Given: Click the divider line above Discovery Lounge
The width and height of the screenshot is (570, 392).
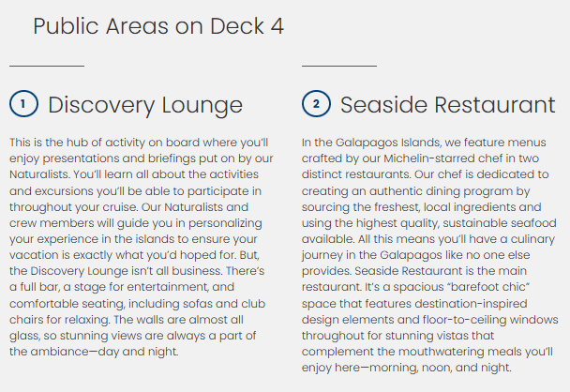Looking at the screenshot, I should pyautogui.click(x=47, y=66).
